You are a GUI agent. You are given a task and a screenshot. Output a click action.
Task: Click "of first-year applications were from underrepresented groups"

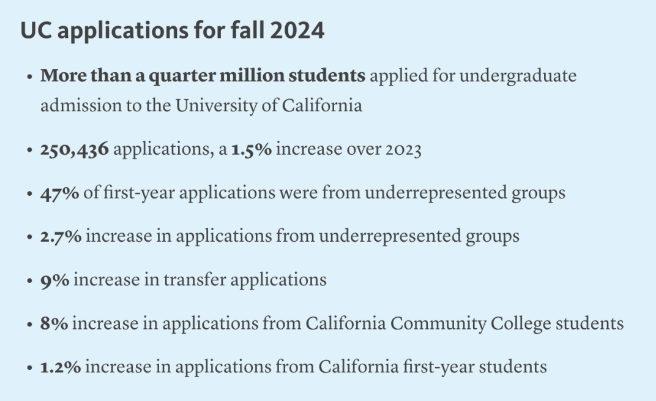point(324,193)
